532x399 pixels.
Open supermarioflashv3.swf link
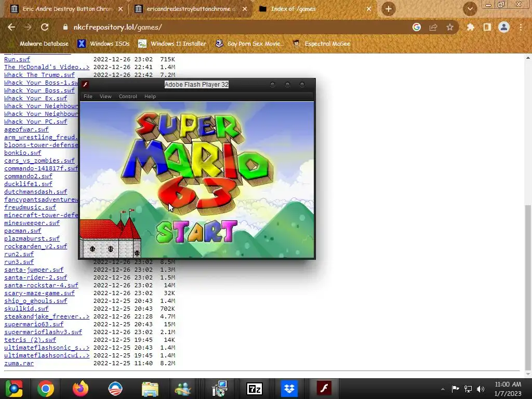43,332
